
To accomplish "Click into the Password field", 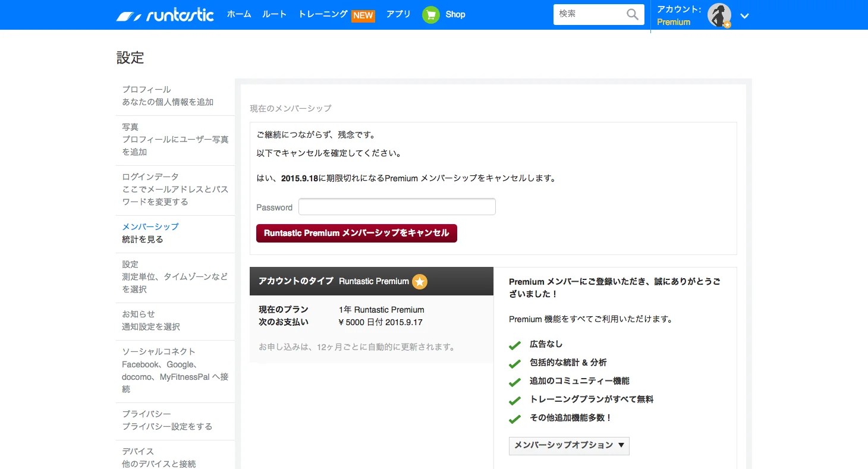I will click(x=397, y=207).
